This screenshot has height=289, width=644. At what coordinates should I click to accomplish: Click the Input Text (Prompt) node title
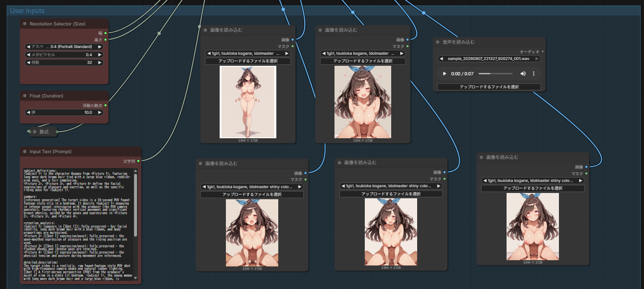pos(50,152)
